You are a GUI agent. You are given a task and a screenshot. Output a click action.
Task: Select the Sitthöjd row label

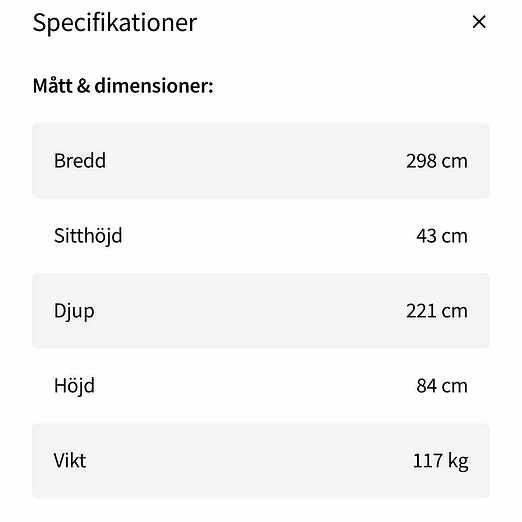point(88,236)
